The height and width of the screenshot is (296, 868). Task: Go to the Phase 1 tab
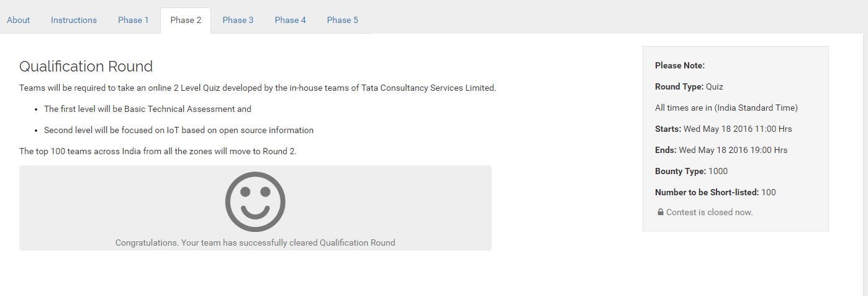click(133, 20)
